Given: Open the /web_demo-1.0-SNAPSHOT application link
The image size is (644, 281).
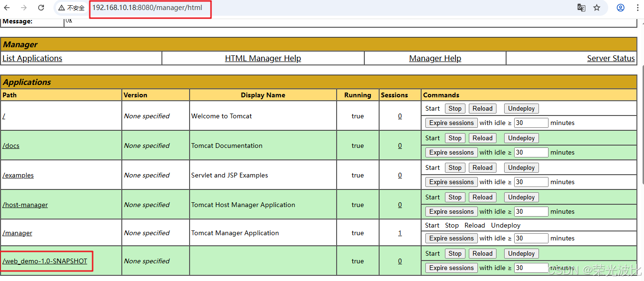Looking at the screenshot, I should pos(45,261).
